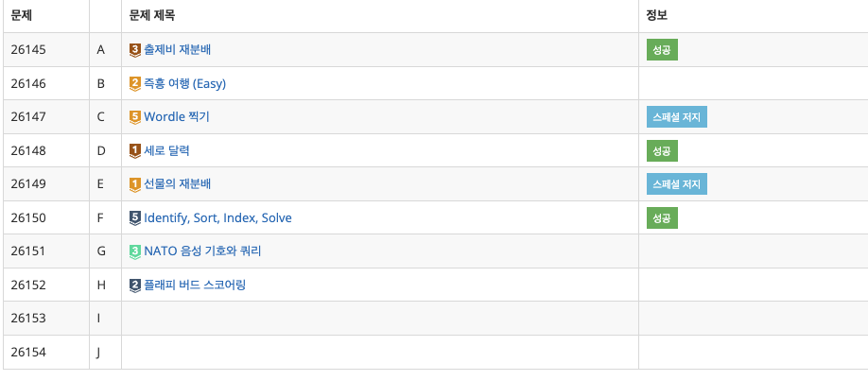Image resolution: width=868 pixels, height=381 pixels.
Task: Click the 성공 badge on problem 26150 row
Action: (662, 217)
